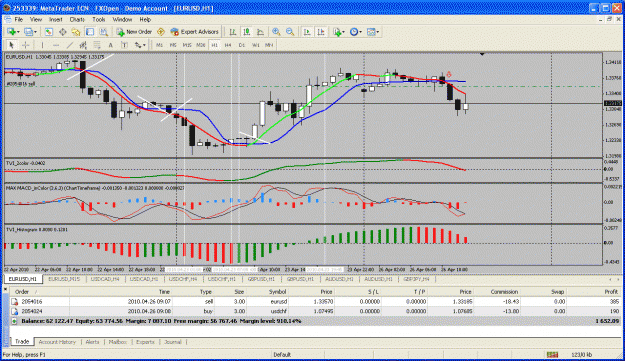625x361 pixels.
Task: Select order 2054024 buy row
Action: [315, 311]
